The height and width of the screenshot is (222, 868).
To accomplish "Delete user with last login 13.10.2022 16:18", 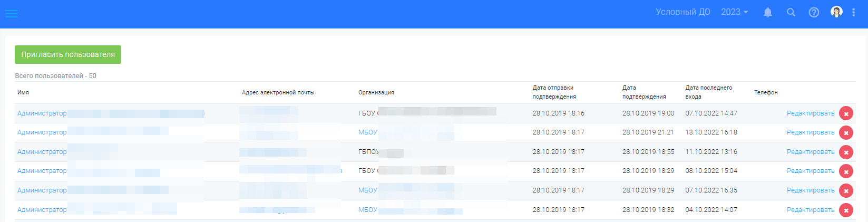I will (846, 133).
